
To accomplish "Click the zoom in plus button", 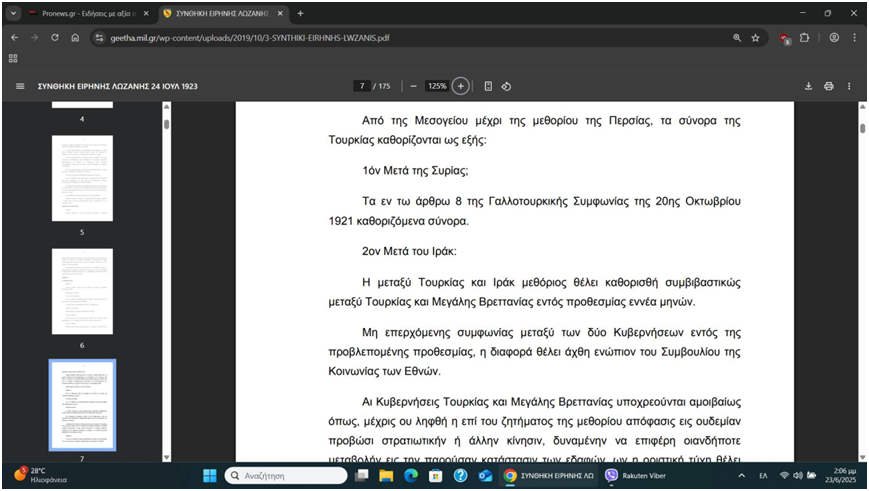I will 460,87.
